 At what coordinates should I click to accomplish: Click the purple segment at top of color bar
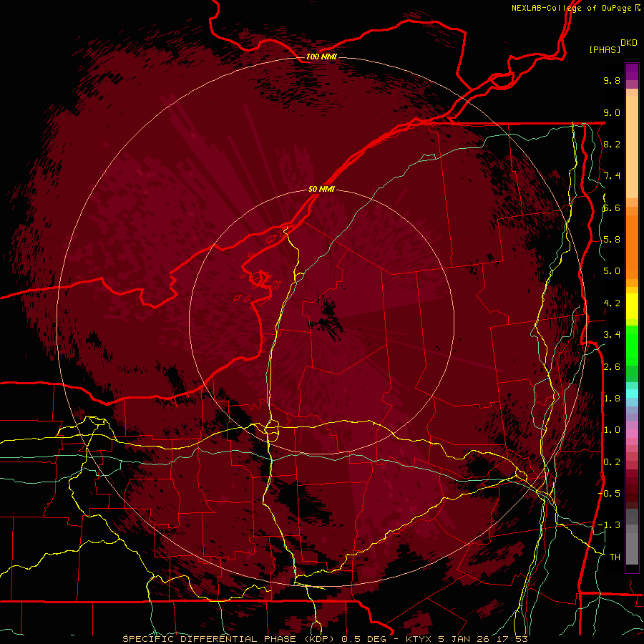(632, 72)
